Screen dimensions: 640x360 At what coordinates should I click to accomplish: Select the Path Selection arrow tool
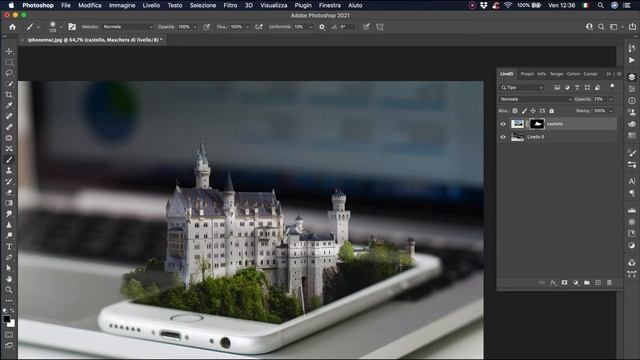(9, 268)
